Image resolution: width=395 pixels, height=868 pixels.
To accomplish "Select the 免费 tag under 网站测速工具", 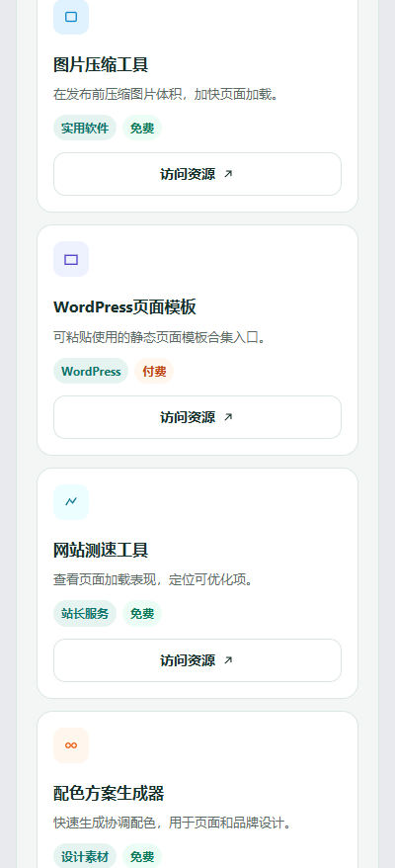I will pyautogui.click(x=142, y=614).
